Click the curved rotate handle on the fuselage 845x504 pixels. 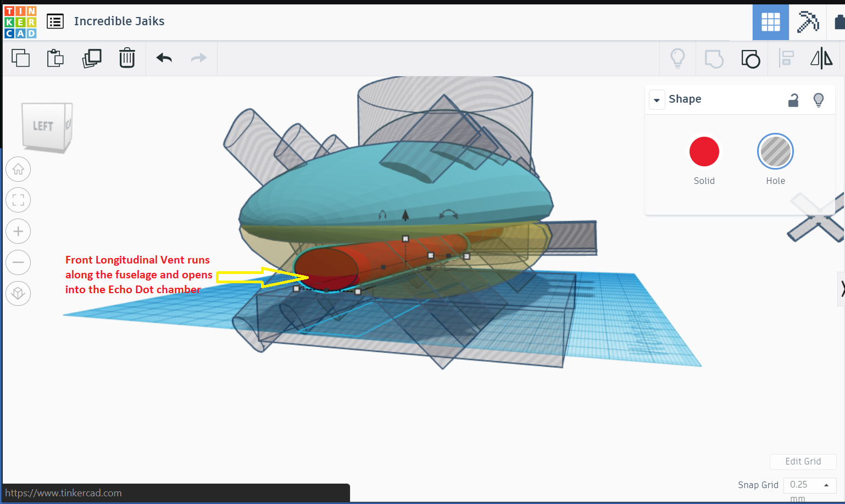click(449, 214)
